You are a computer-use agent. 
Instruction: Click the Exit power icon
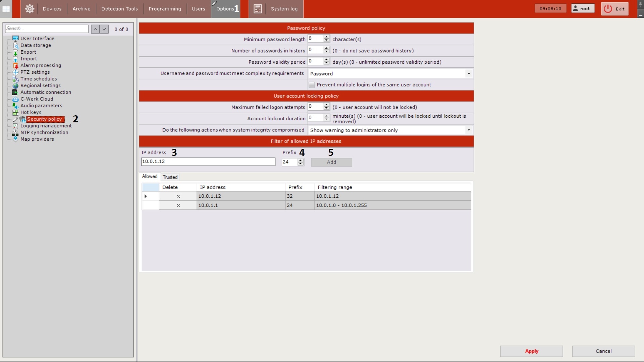tap(608, 9)
